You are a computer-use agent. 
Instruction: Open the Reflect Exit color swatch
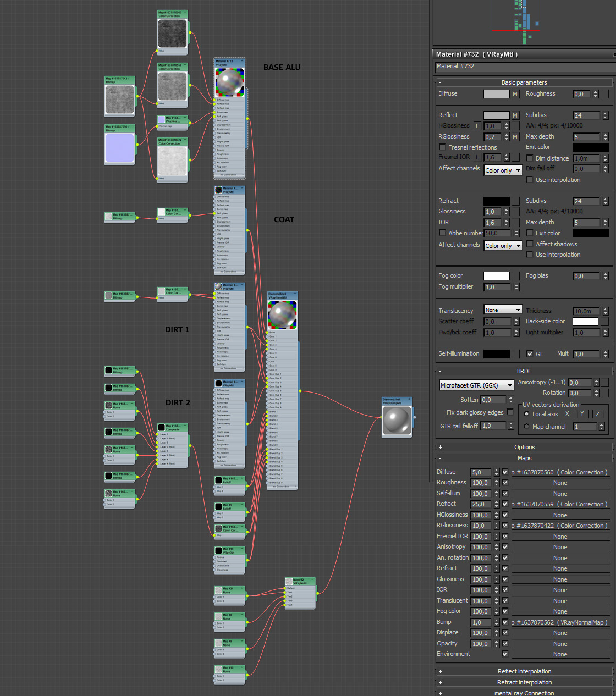tap(591, 147)
